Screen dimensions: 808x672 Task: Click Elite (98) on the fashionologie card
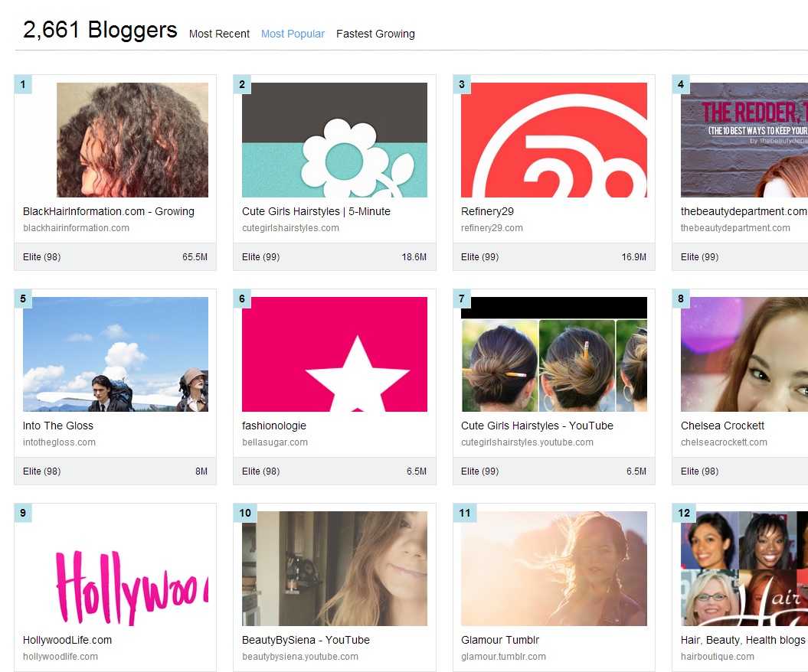pyautogui.click(x=260, y=471)
